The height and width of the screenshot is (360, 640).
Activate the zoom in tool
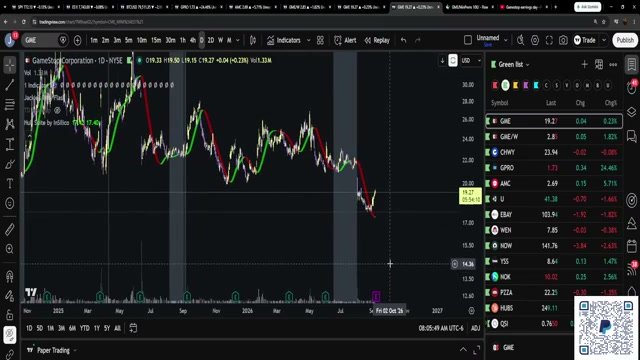click(10, 249)
